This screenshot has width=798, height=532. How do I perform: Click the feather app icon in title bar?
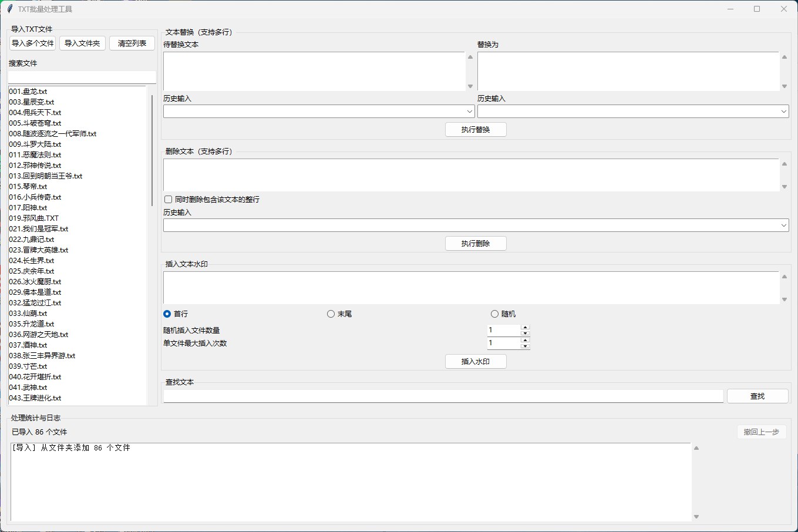coord(9,9)
